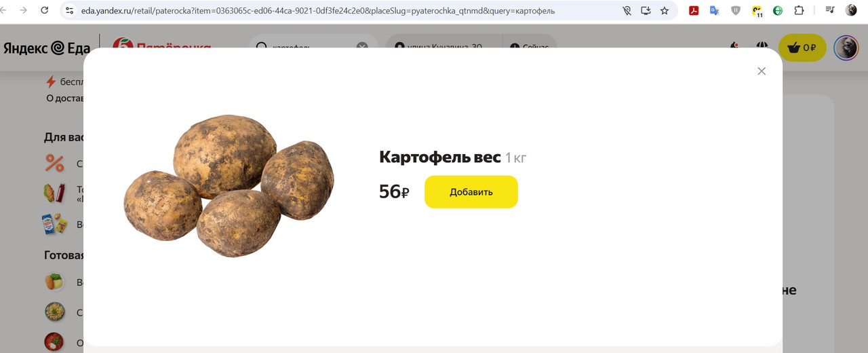Bookmark this page with the star icon
Screen dimensions: 868x353
(665, 11)
